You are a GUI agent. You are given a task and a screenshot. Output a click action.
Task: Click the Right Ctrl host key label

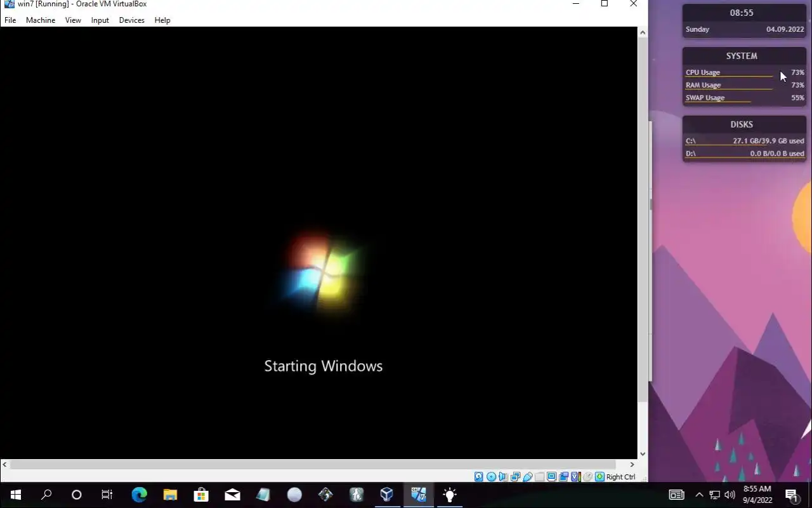(620, 477)
